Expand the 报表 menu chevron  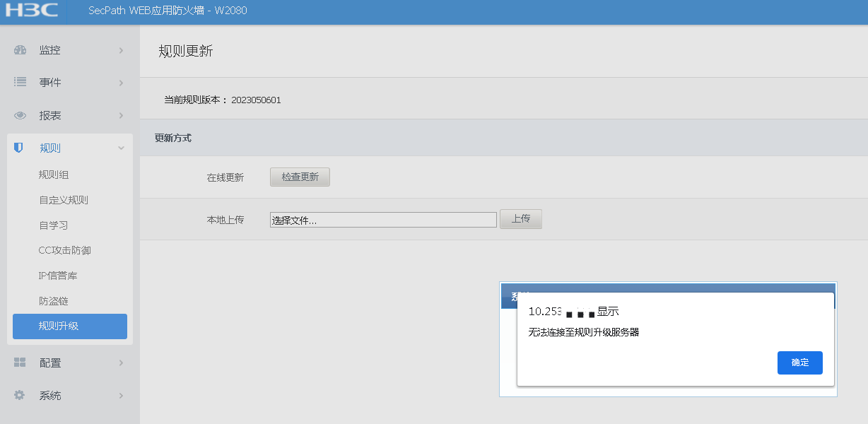pyautogui.click(x=121, y=115)
